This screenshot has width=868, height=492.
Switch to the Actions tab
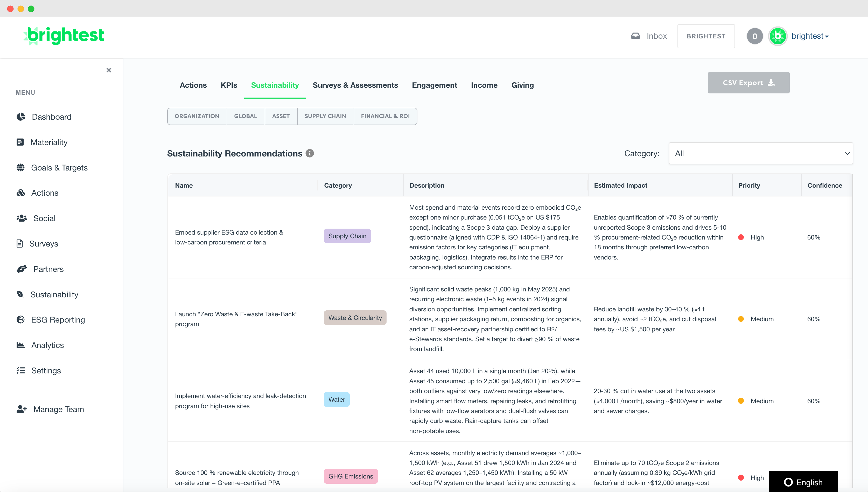click(x=193, y=85)
